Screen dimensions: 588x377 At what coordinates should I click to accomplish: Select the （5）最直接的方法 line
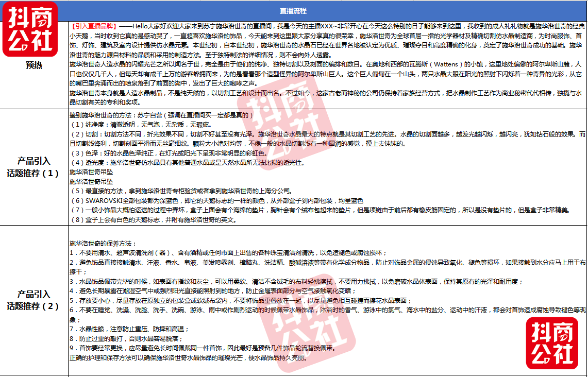[x=181, y=191]
